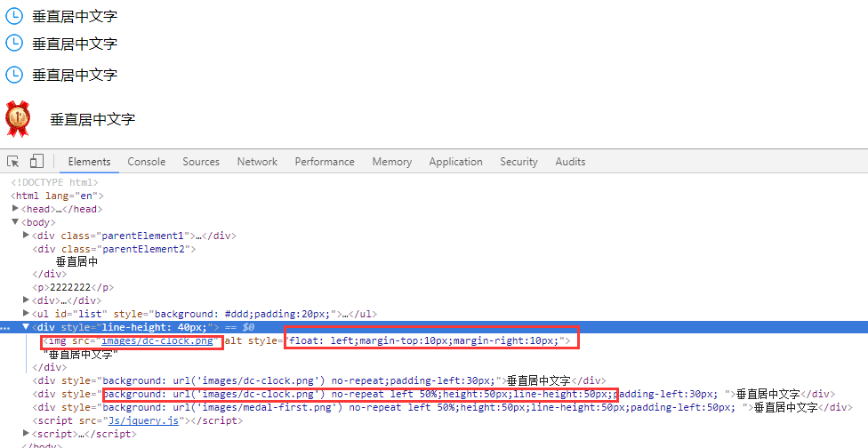
Task: Open the Security tab
Action: (518, 162)
